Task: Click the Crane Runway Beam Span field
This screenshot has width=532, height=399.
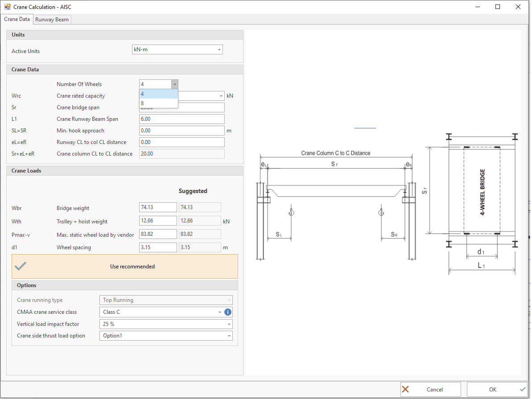Action: click(x=181, y=119)
